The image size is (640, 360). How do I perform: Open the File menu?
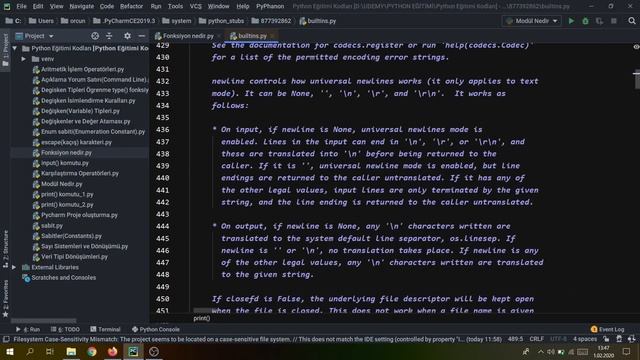21,6
